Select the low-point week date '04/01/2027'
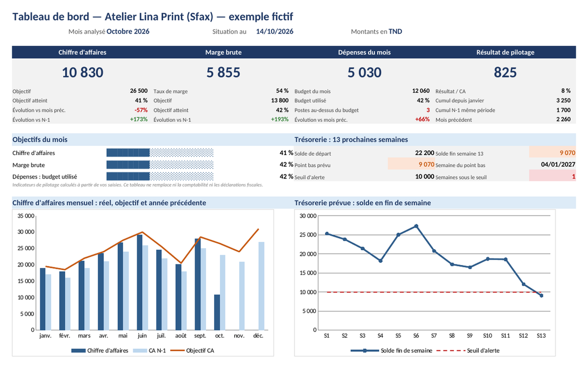 [558, 165]
